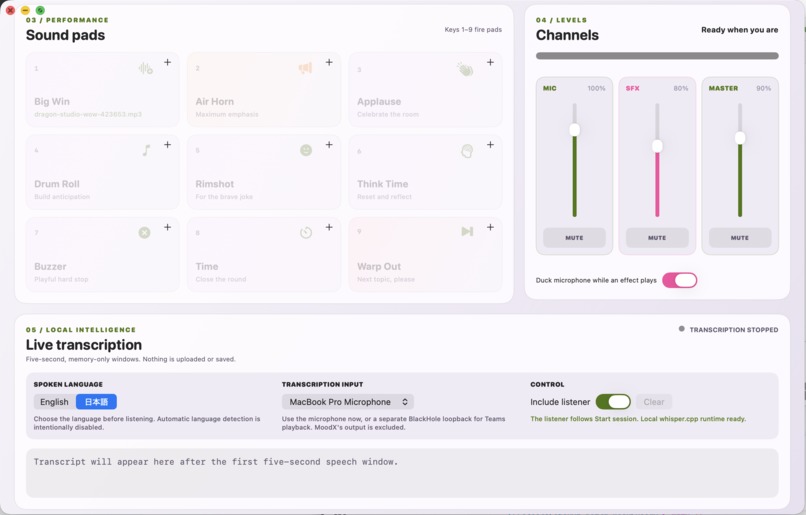Toggle Duck microphone while an effect plays

pos(680,280)
